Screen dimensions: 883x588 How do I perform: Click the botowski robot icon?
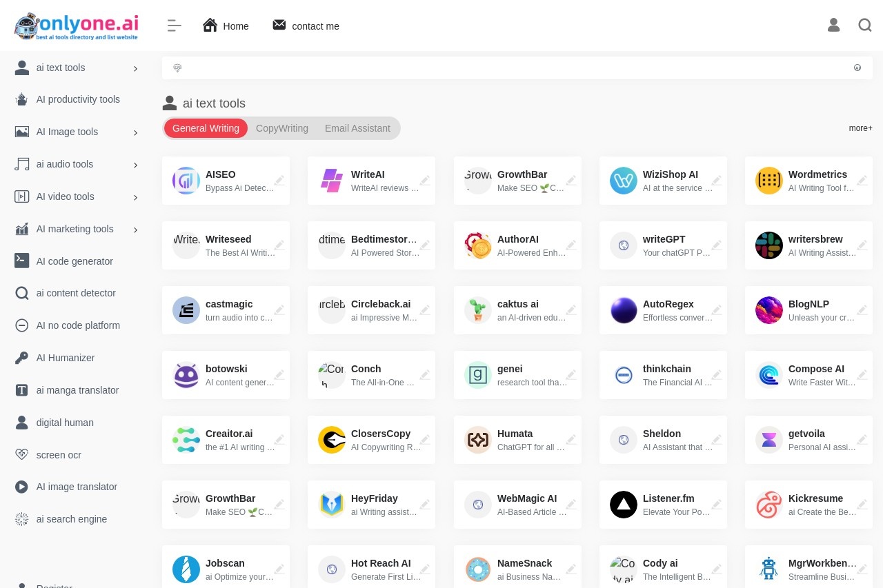(186, 375)
